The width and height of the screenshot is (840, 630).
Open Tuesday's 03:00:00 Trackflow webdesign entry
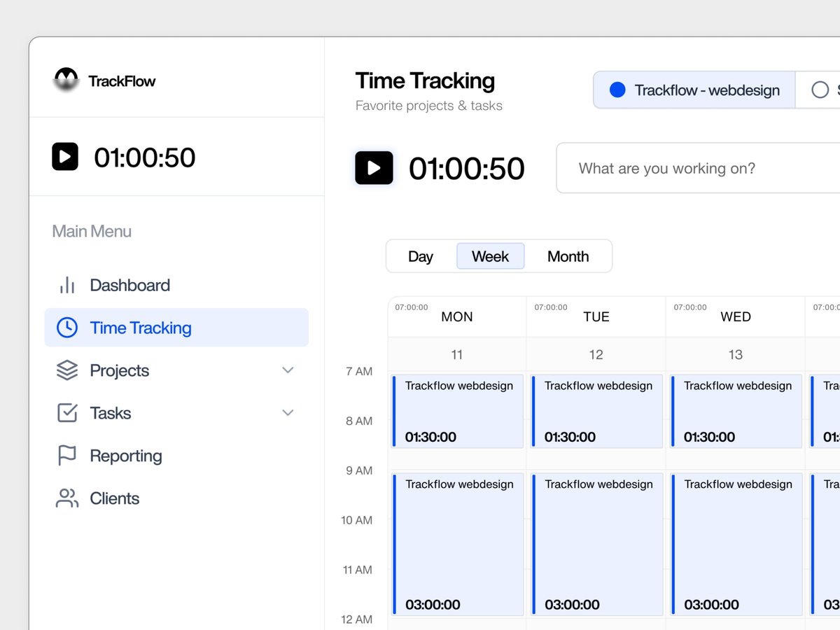point(596,545)
